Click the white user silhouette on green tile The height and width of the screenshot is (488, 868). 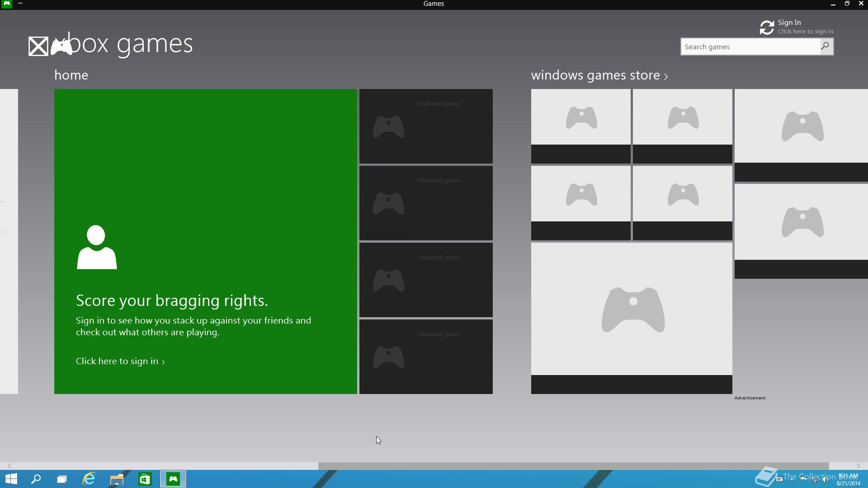[97, 247]
